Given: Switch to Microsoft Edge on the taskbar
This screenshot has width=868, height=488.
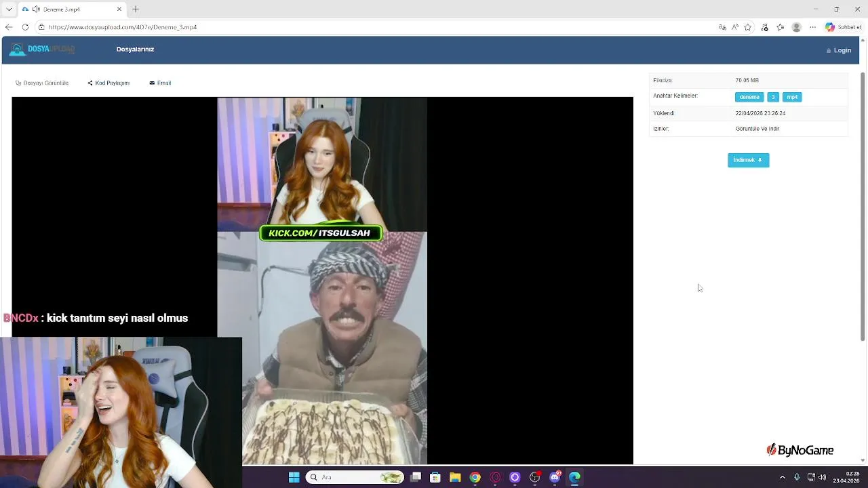Looking at the screenshot, I should click(x=574, y=477).
